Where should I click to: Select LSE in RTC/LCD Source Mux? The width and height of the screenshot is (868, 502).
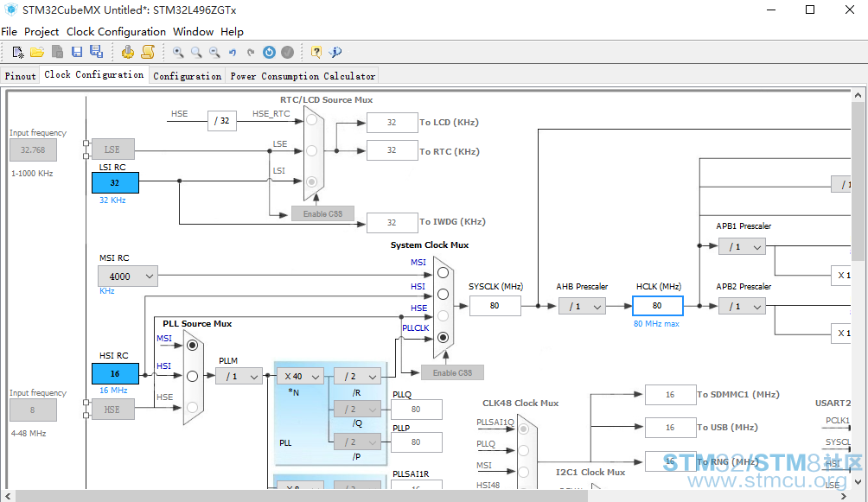pos(311,150)
